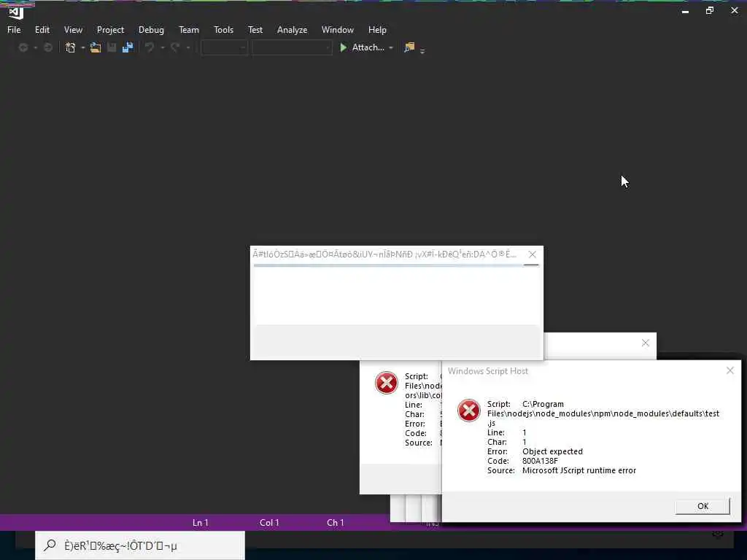Open the Solution Configurations combo box
747x560 pixels.
224,47
